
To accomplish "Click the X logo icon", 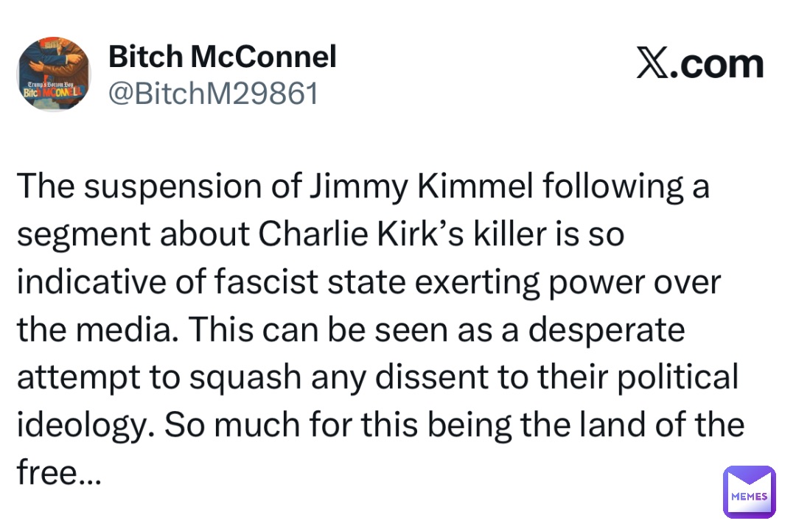I will [652, 64].
